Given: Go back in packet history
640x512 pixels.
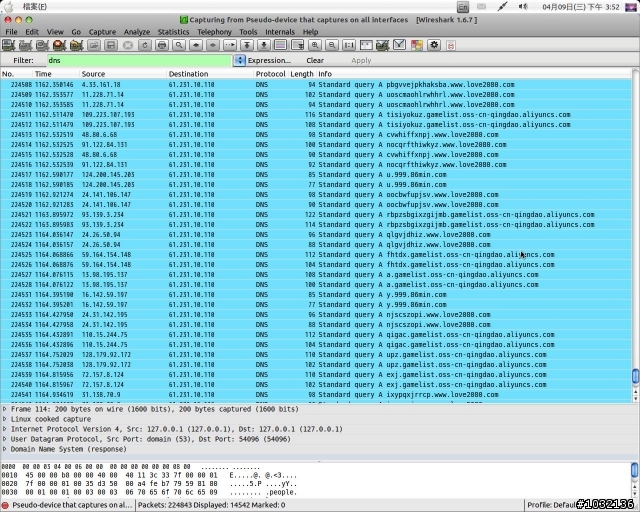Looking at the screenshot, I should click(196, 45).
